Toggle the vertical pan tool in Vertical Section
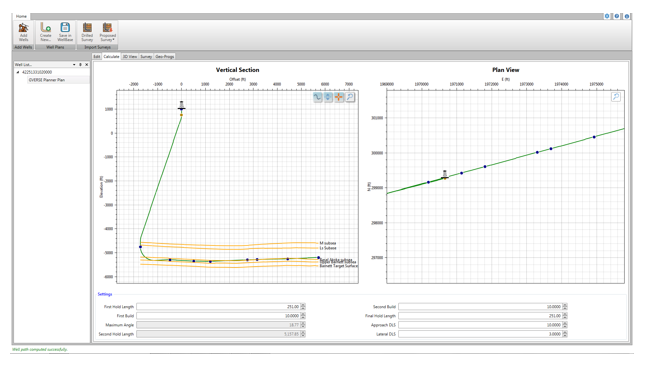 [328, 97]
